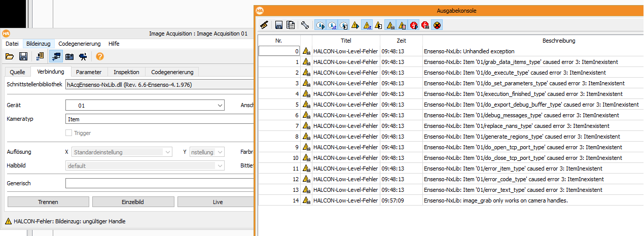Click the HA logo in Image Acquisition title bar

6,33
